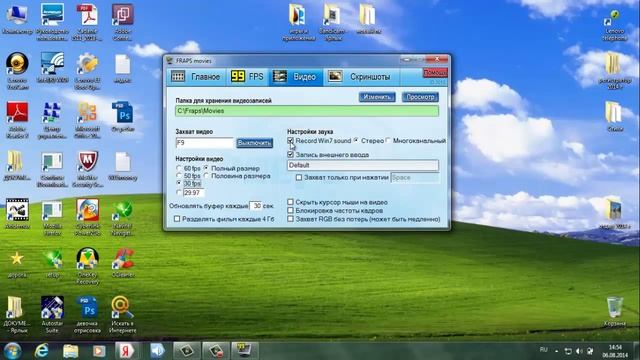
Task: Toggle Record Win7 sound checkbox
Action: pyautogui.click(x=290, y=140)
